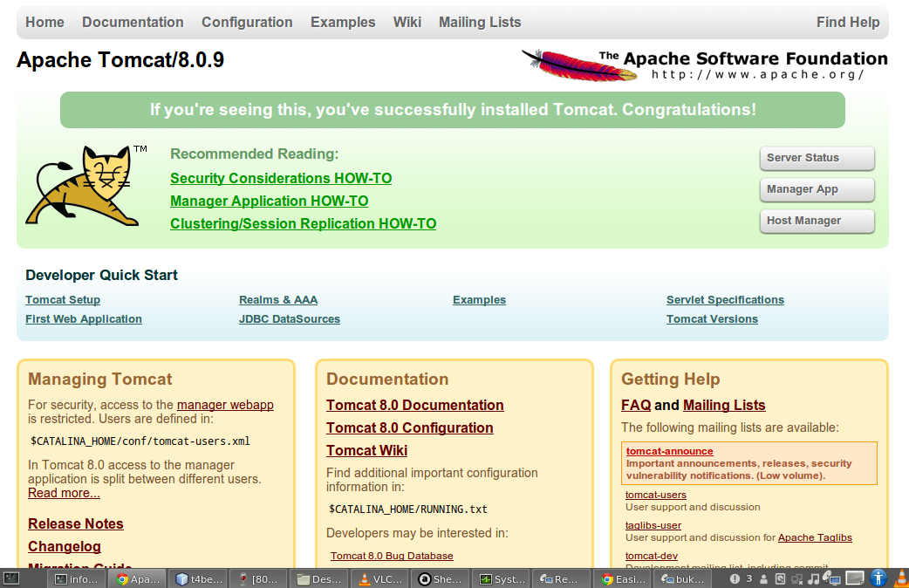This screenshot has height=588, width=909.
Task: Switch to the 'VLC...' taskbar window
Action: click(379, 578)
